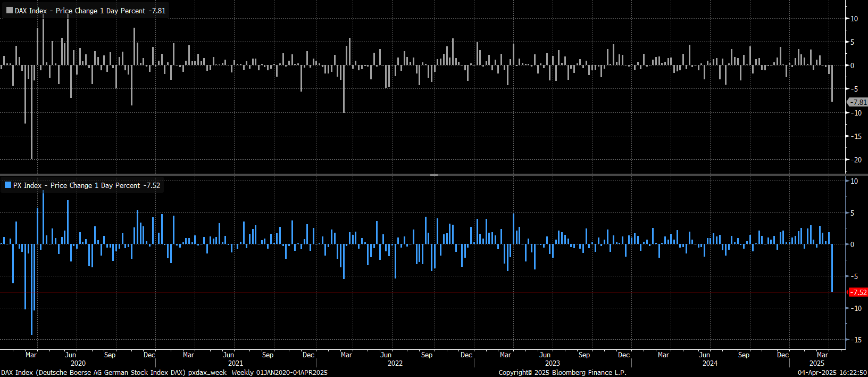Grab the panel divider handle between charts
Screen dimensions: 868x377
tap(434, 175)
